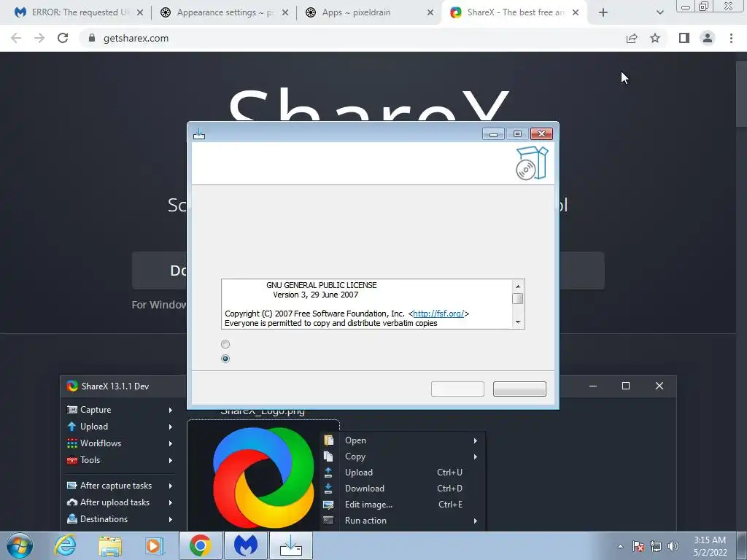
Task: Expand the Workflows submenu arrow
Action: (171, 443)
